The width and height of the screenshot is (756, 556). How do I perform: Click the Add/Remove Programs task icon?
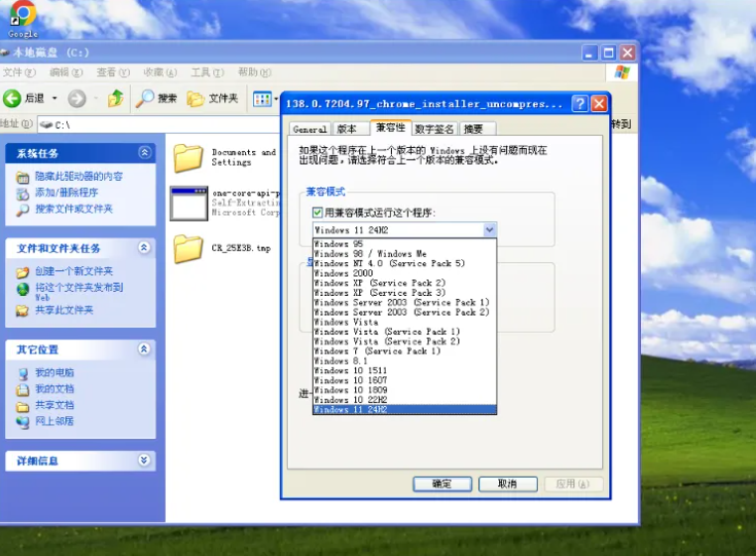(x=23, y=193)
